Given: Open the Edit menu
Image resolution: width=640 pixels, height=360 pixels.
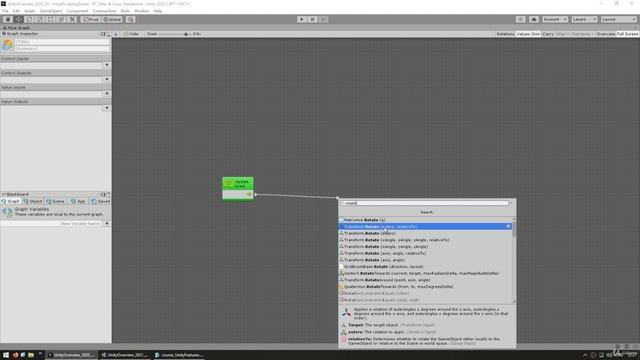Looking at the screenshot, I should tap(16, 11).
